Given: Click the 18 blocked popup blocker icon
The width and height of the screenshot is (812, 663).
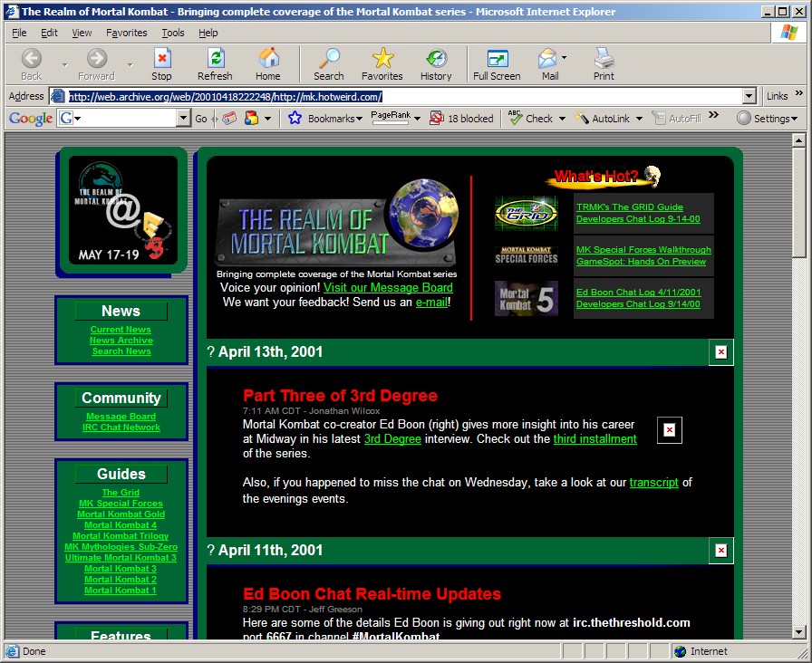Looking at the screenshot, I should click(x=437, y=119).
